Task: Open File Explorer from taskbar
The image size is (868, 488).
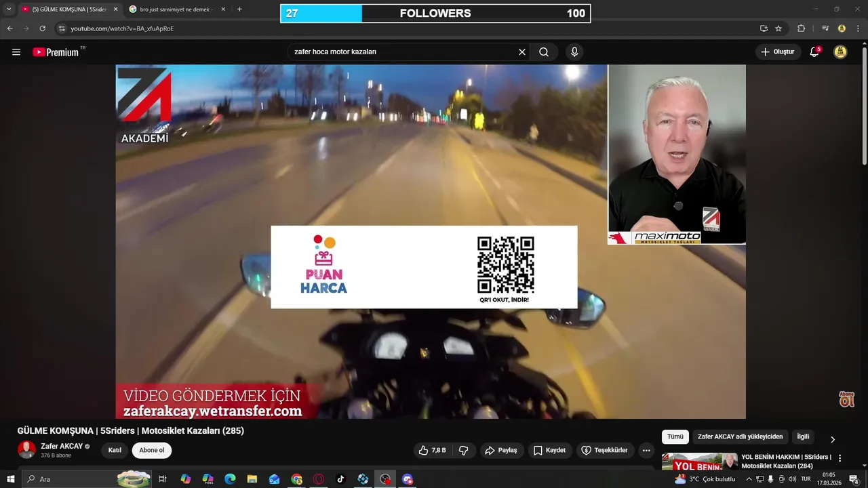Action: pos(252,479)
